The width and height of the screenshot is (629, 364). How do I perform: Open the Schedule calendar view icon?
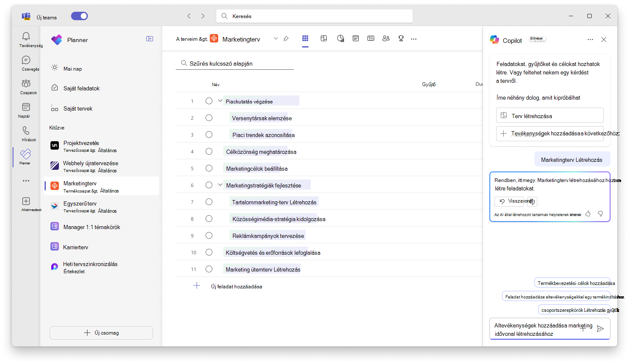click(x=356, y=38)
